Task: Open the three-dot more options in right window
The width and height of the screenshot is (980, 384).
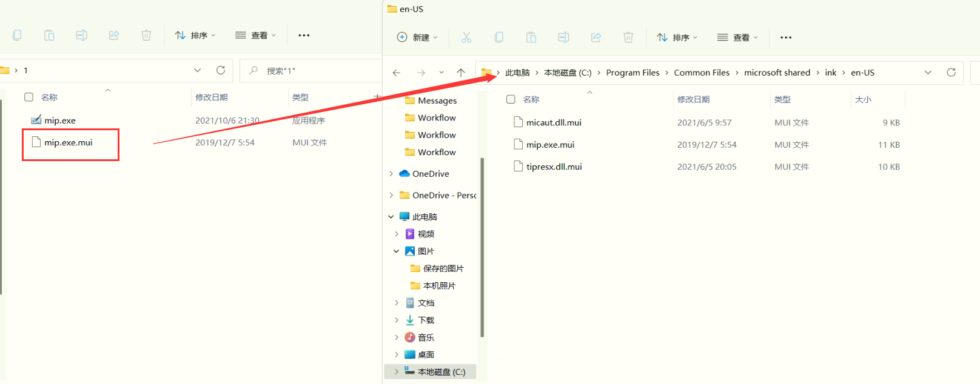Action: pyautogui.click(x=786, y=38)
